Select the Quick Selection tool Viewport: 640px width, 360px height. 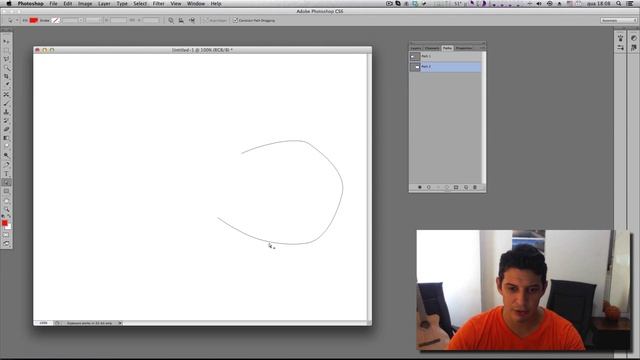[x=6, y=68]
